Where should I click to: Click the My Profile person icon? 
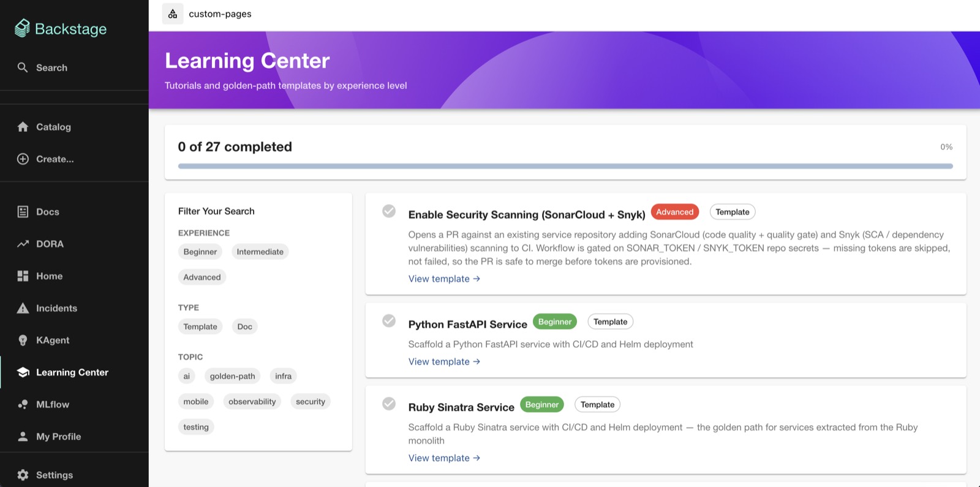coord(23,436)
